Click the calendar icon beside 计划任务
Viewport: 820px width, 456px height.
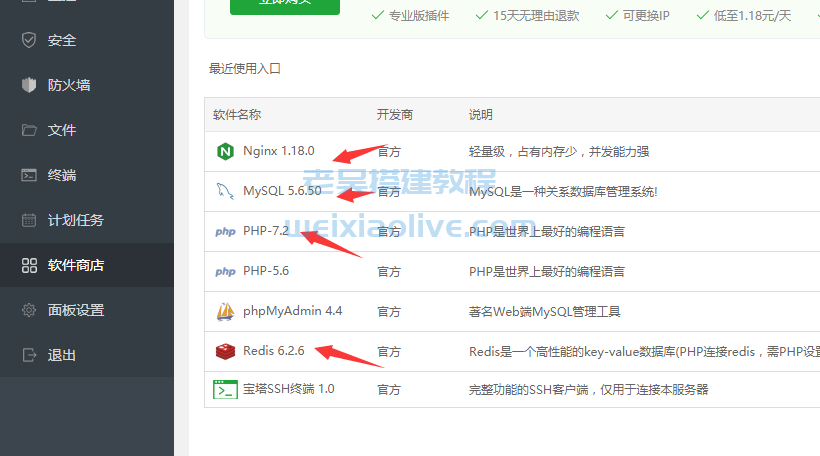29,220
